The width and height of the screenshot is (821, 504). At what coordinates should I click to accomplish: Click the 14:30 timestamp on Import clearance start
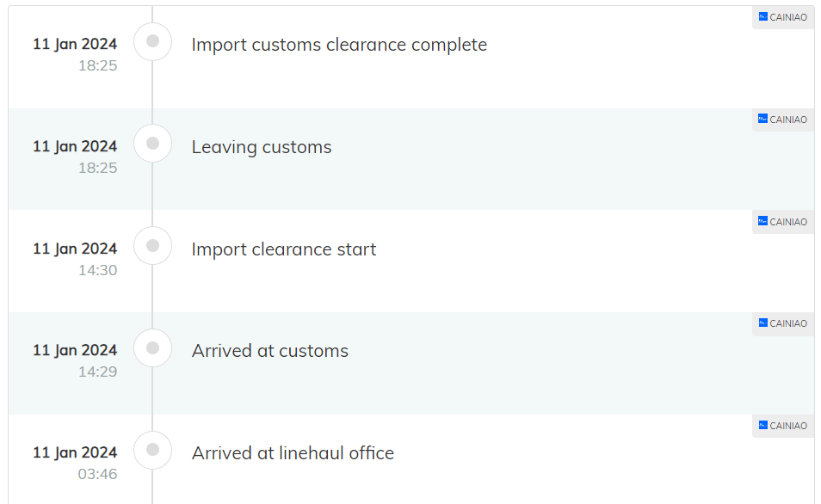[x=98, y=270]
